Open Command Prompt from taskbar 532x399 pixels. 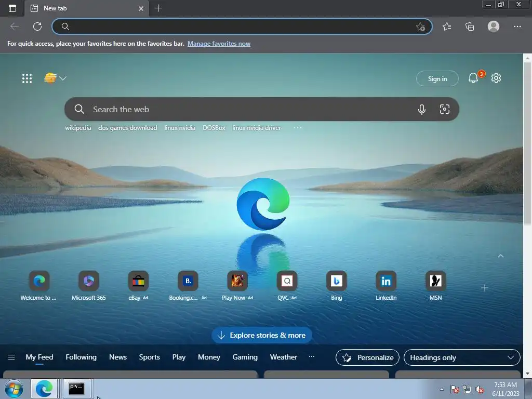tap(77, 389)
